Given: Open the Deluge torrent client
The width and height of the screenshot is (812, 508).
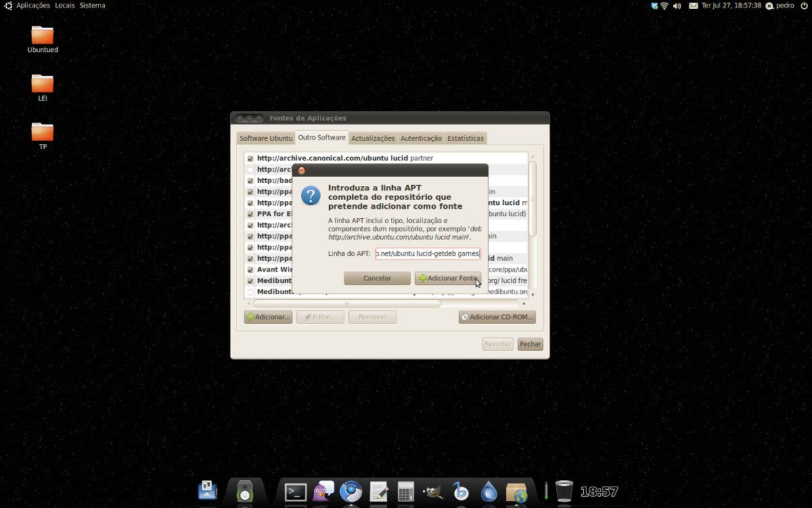Looking at the screenshot, I should (x=489, y=492).
